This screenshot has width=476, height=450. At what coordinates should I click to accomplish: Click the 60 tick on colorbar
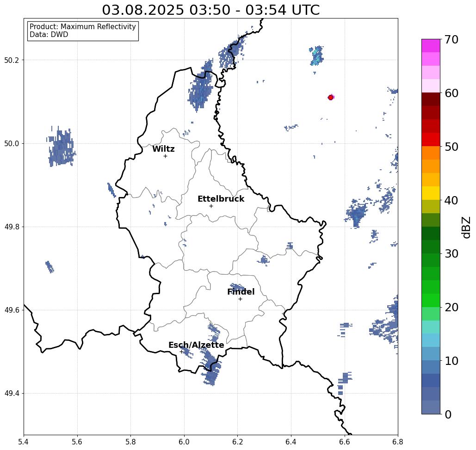pyautogui.click(x=451, y=93)
